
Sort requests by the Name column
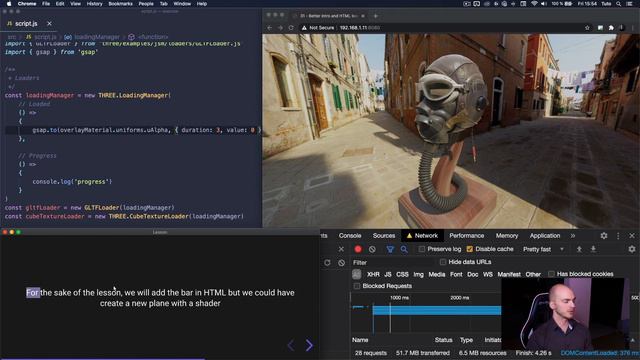[x=360, y=340]
